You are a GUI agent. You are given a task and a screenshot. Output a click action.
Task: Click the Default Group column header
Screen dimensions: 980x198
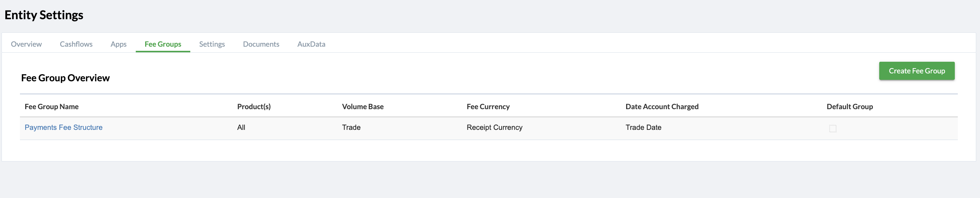[x=850, y=107]
